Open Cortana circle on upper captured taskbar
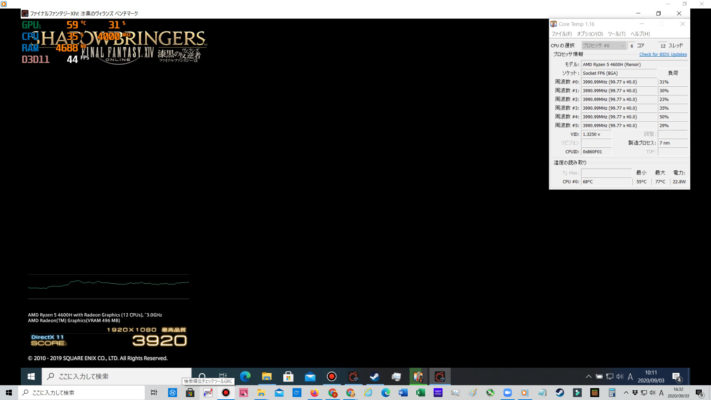711x400 pixels. pyautogui.click(x=202, y=376)
